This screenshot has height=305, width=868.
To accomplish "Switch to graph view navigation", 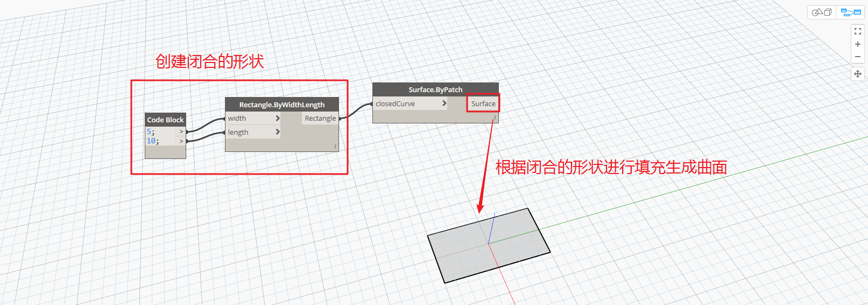I will [x=851, y=12].
